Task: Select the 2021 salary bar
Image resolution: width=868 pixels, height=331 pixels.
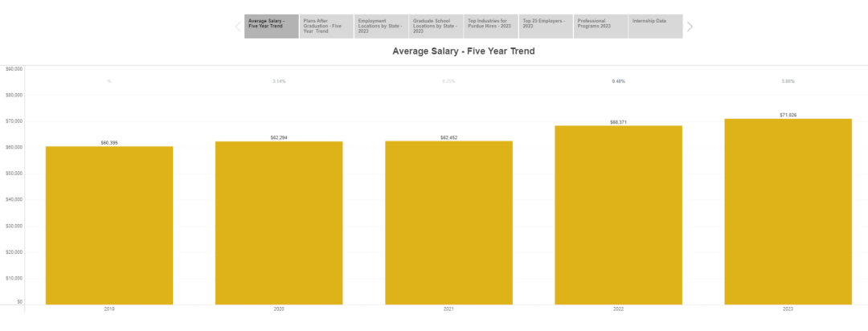Action: pyautogui.click(x=449, y=223)
